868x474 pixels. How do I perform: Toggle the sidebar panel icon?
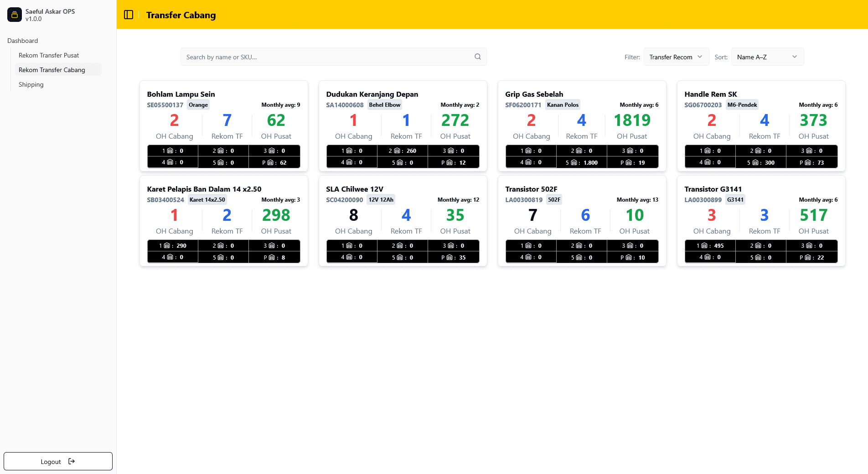(x=129, y=15)
